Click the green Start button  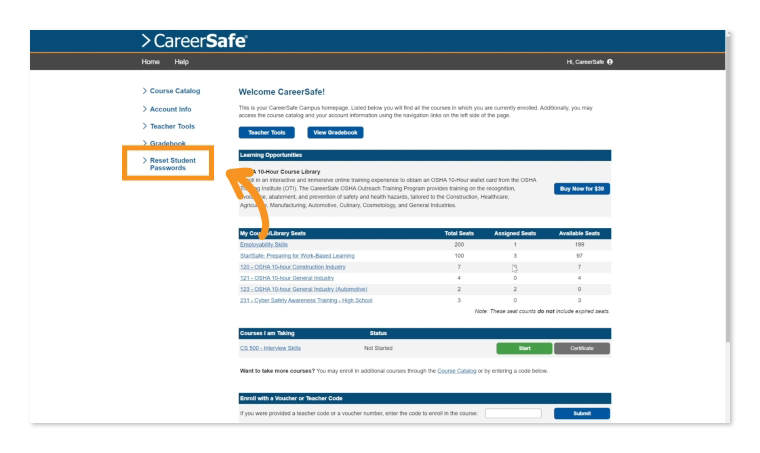[x=524, y=348]
